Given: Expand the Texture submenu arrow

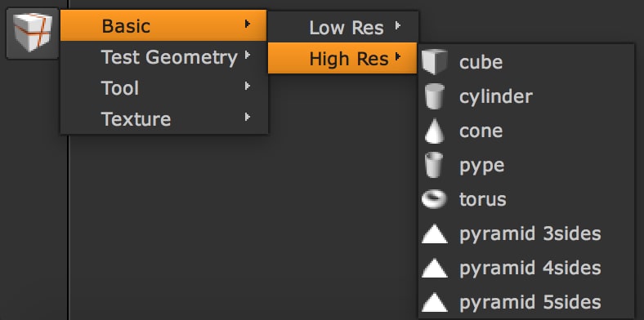Looking at the screenshot, I should pos(248,118).
